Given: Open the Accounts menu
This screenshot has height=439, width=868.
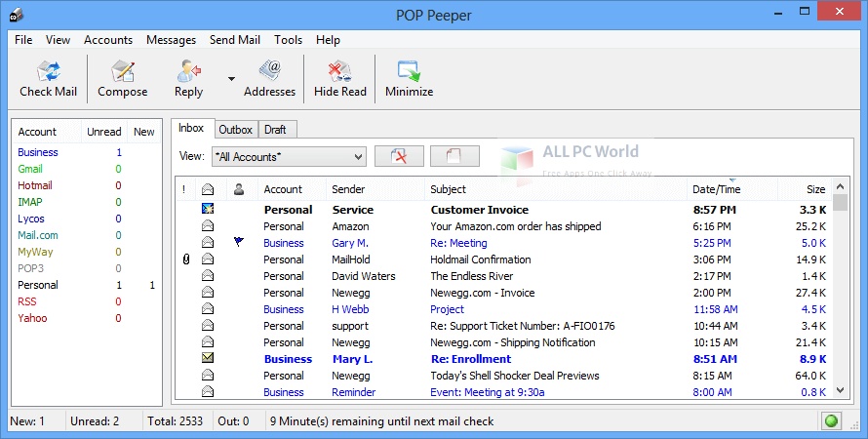Looking at the screenshot, I should pyautogui.click(x=108, y=40).
